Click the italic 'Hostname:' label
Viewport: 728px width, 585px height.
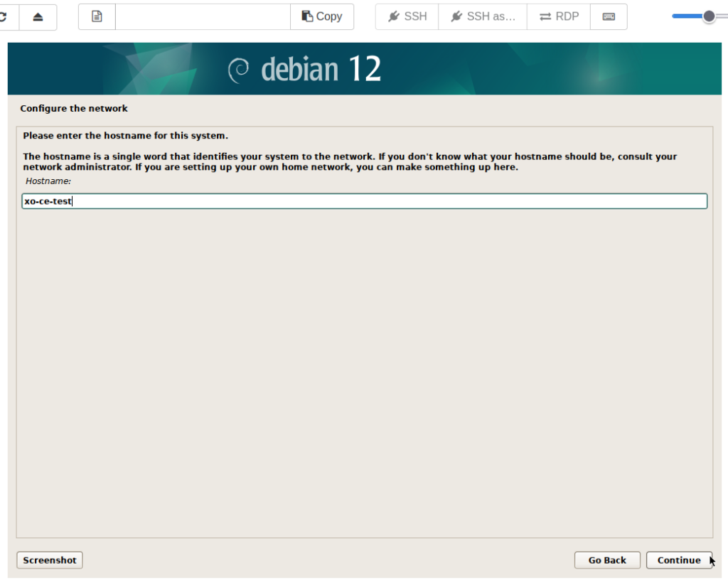click(x=48, y=181)
